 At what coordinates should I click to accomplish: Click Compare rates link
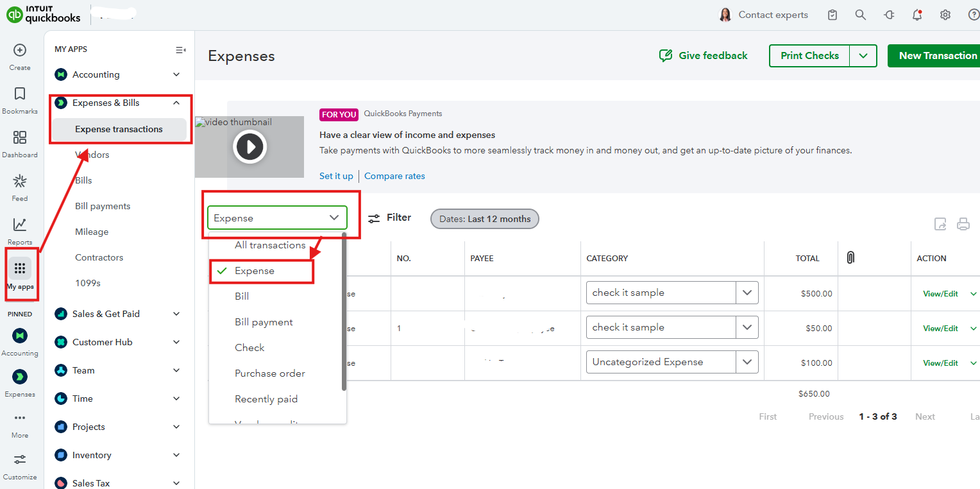pos(394,176)
